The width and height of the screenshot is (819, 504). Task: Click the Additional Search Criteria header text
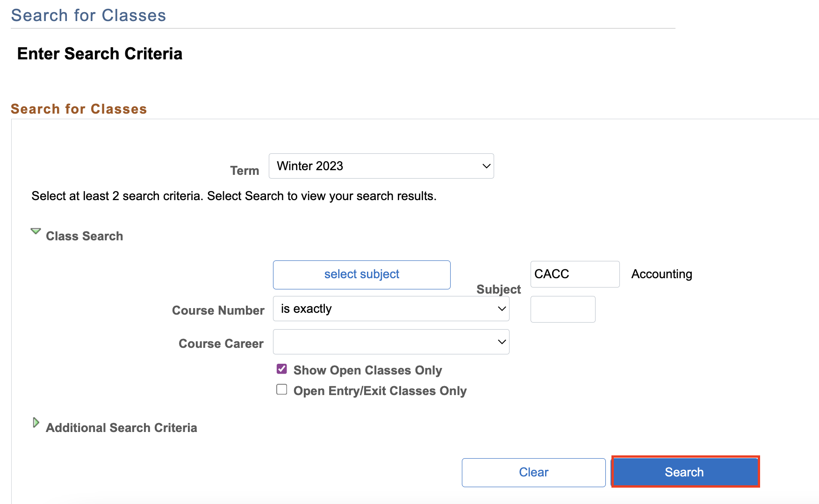pyautogui.click(x=121, y=428)
